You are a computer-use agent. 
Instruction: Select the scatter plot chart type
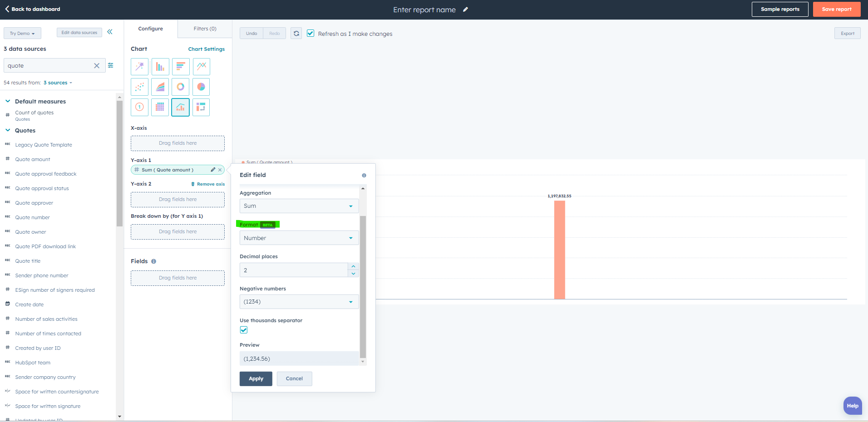tap(139, 87)
